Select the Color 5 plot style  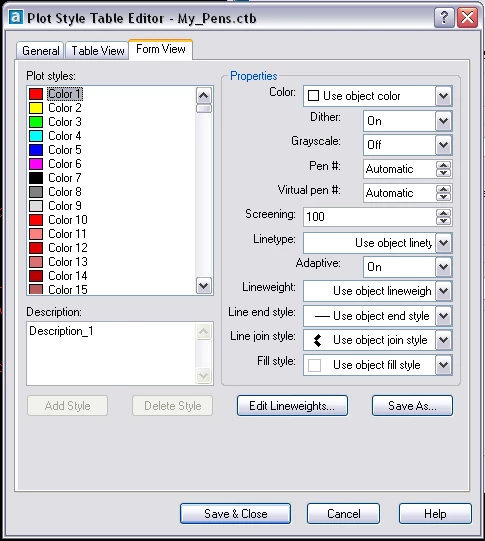pyautogui.click(x=65, y=150)
